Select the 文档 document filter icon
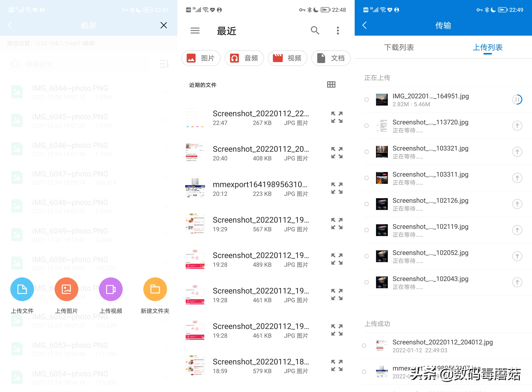532x392 pixels. tap(321, 58)
